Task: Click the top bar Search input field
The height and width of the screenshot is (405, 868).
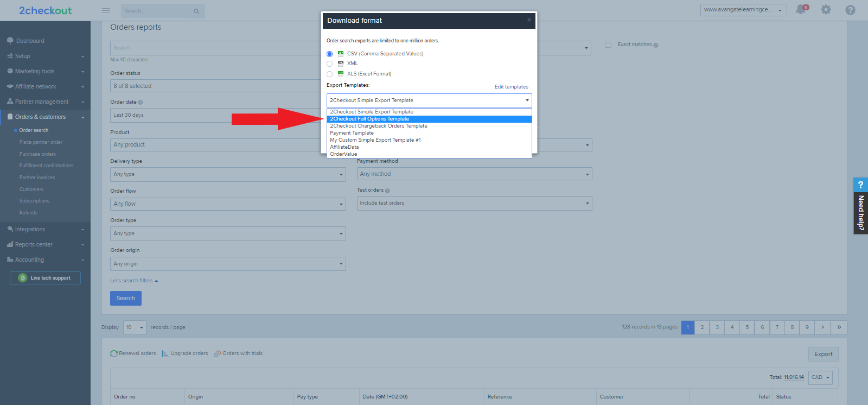Action: (x=156, y=11)
